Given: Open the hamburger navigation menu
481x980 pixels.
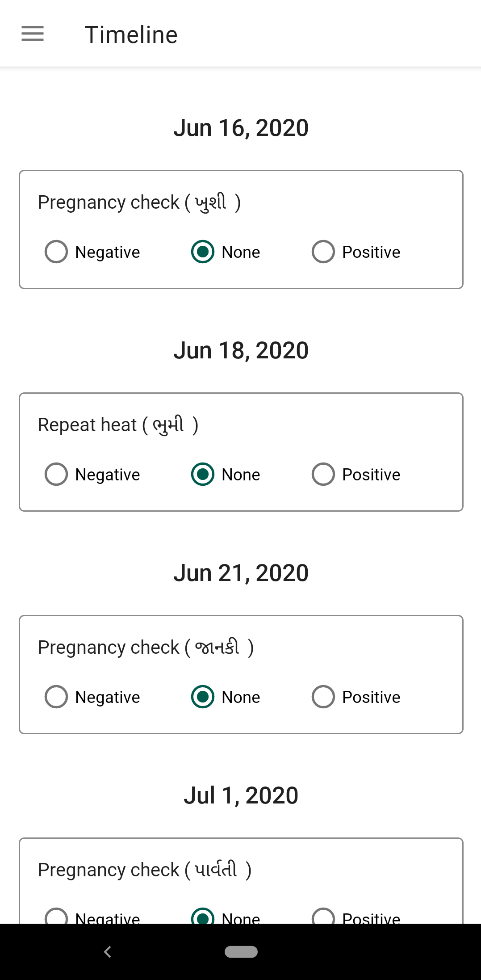Looking at the screenshot, I should pos(33,34).
